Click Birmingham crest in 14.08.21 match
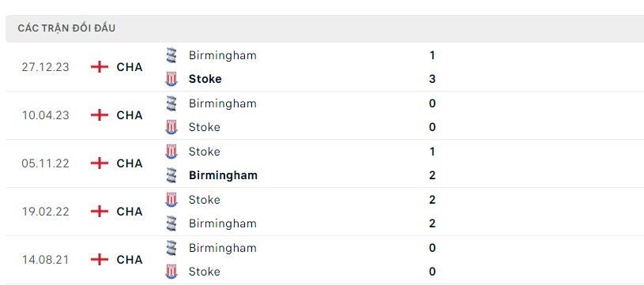The height and width of the screenshot is (285, 644). (x=171, y=248)
